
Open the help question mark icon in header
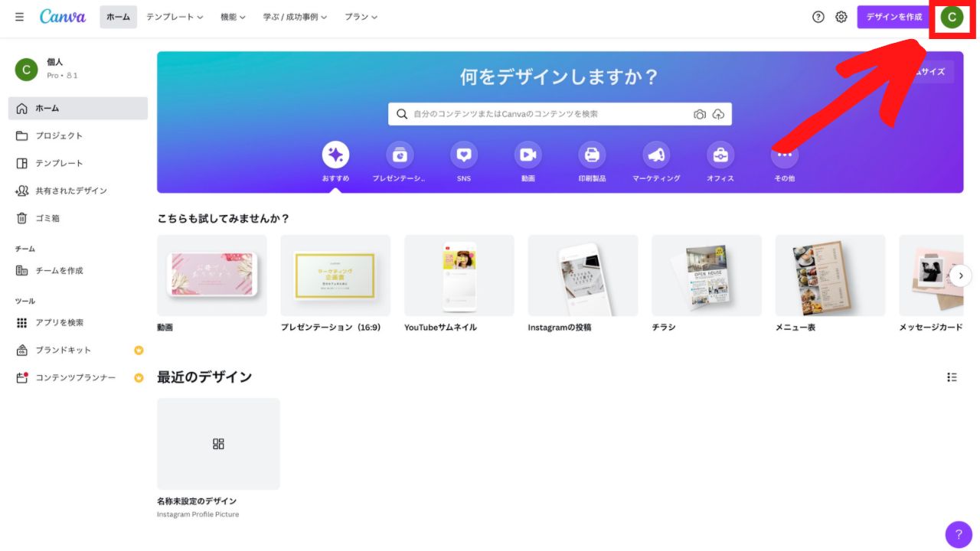click(818, 17)
